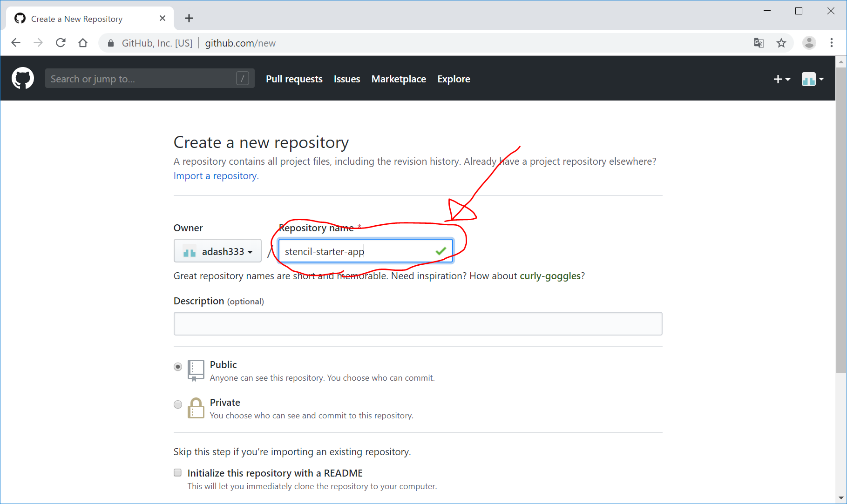Select the Public repository radio button
847x504 pixels.
coord(178,367)
